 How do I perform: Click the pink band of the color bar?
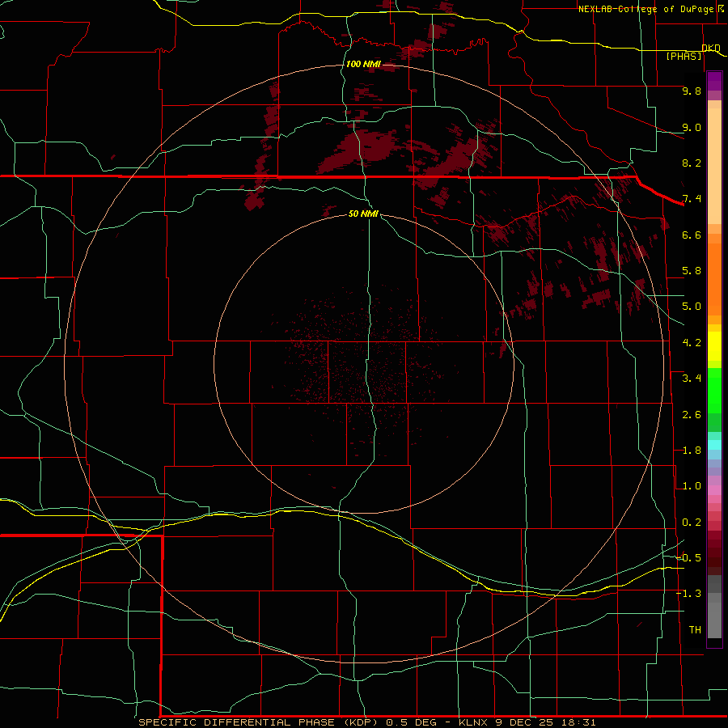tap(714, 490)
